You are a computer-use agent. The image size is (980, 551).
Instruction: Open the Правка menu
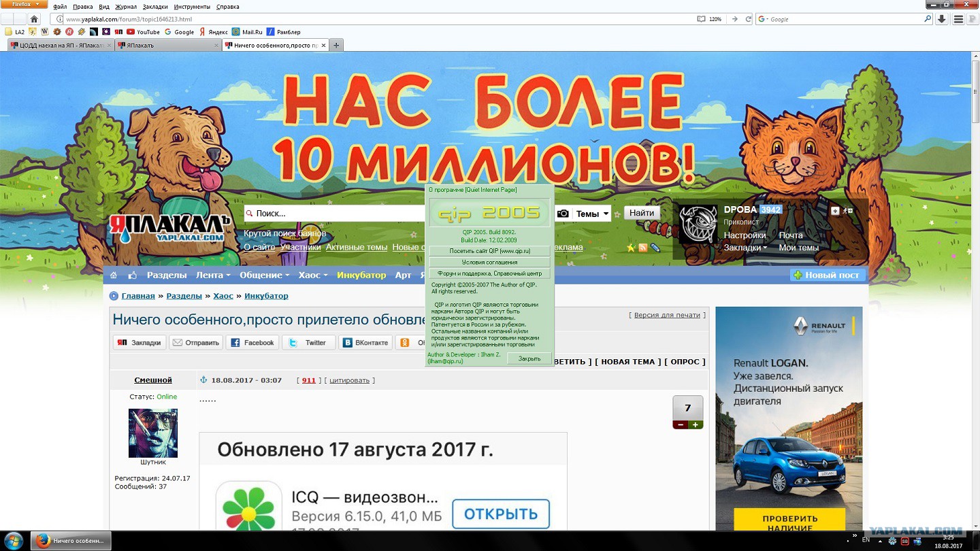pyautogui.click(x=82, y=7)
